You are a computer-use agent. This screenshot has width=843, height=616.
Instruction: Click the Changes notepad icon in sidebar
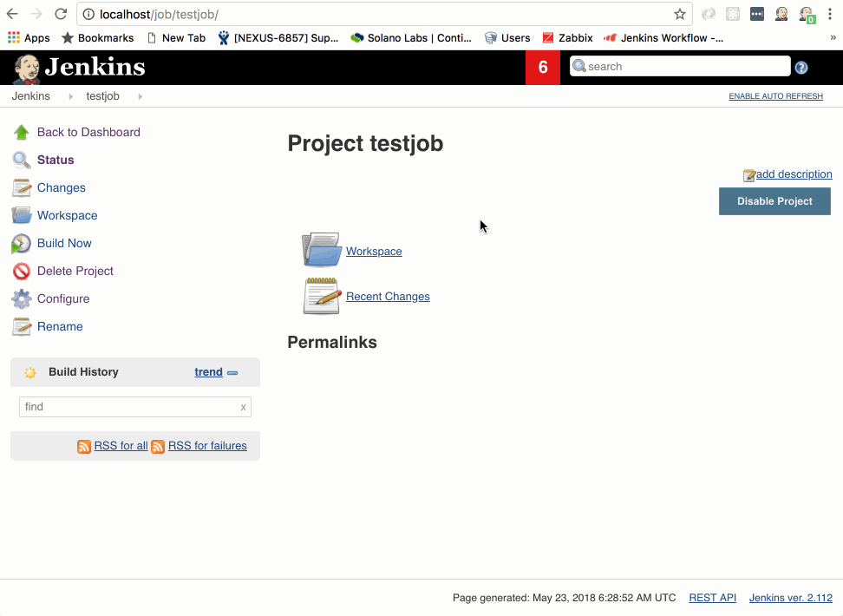[22, 188]
